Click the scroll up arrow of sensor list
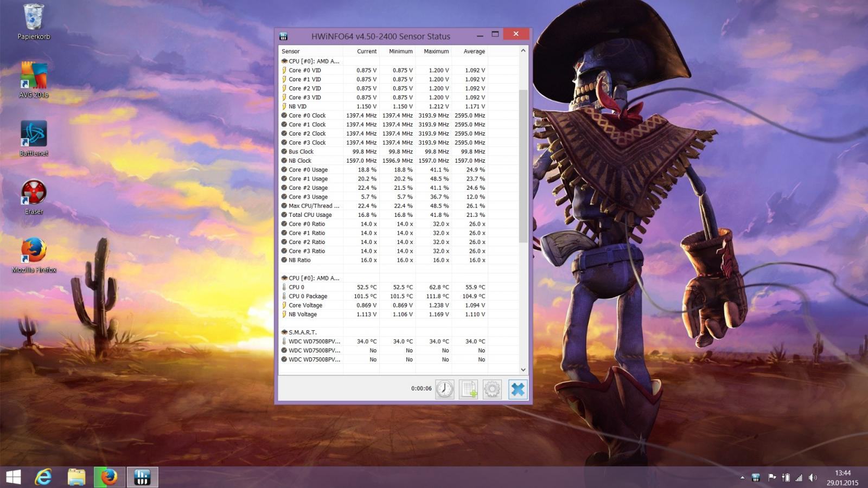The image size is (868, 488). pos(523,50)
